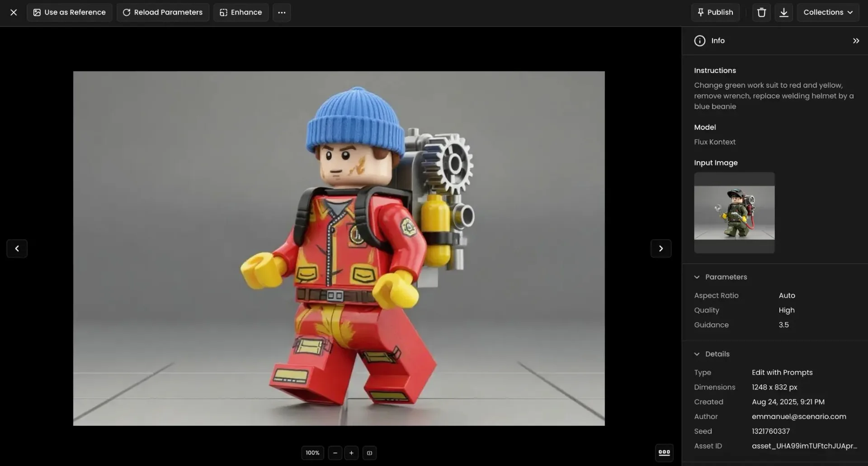Download the generated image

click(x=784, y=12)
